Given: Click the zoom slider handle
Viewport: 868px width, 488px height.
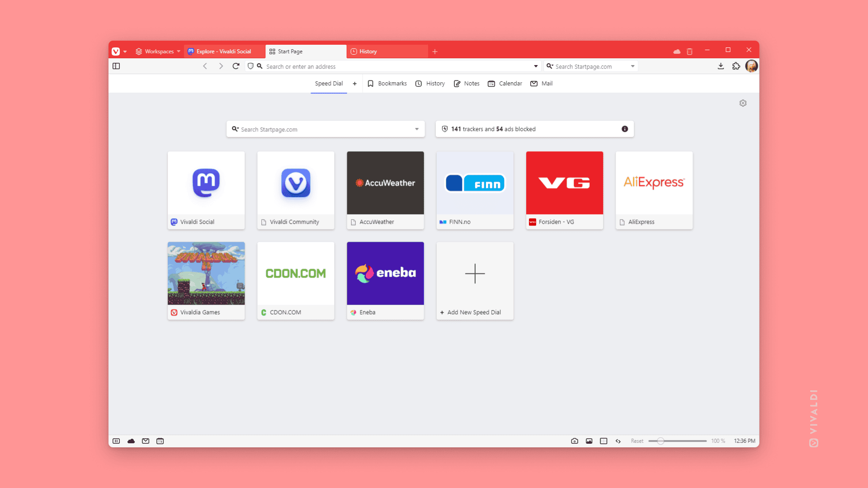Looking at the screenshot, I should click(x=660, y=441).
